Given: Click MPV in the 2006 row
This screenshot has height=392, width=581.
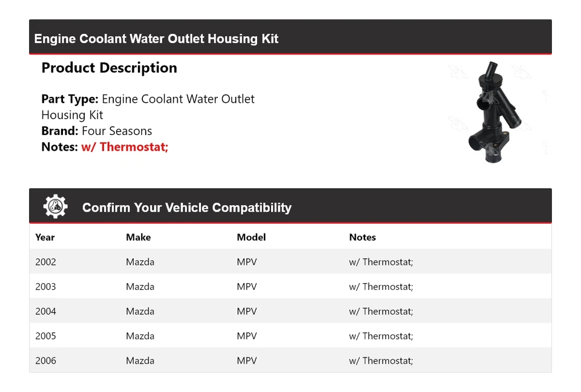Looking at the screenshot, I should coord(246,361).
